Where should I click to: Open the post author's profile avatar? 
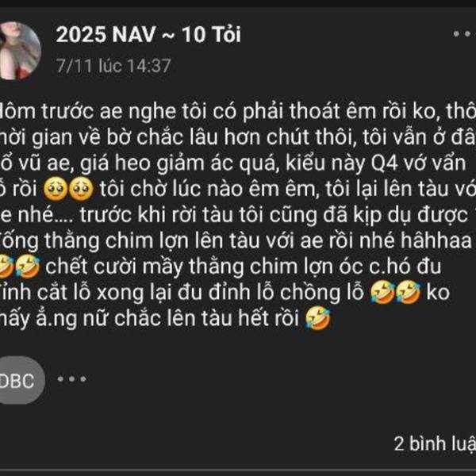click(19, 51)
